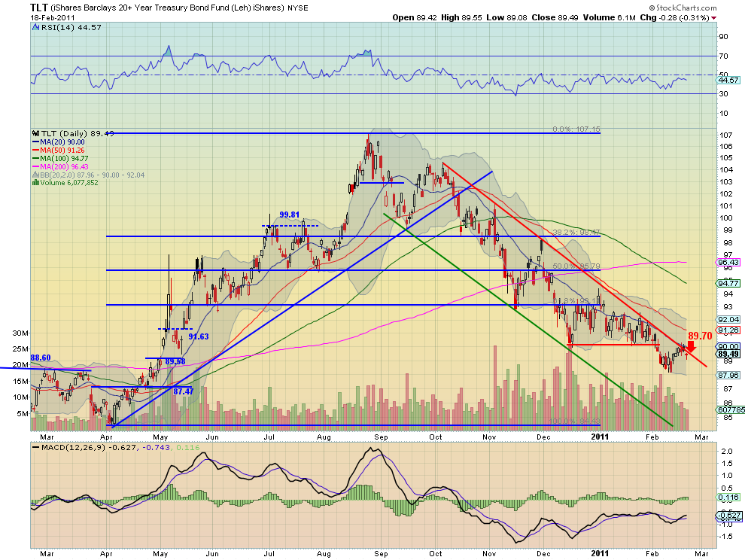Click the 88.60 blue price annotation at left
The image size is (745, 560).
tap(41, 358)
